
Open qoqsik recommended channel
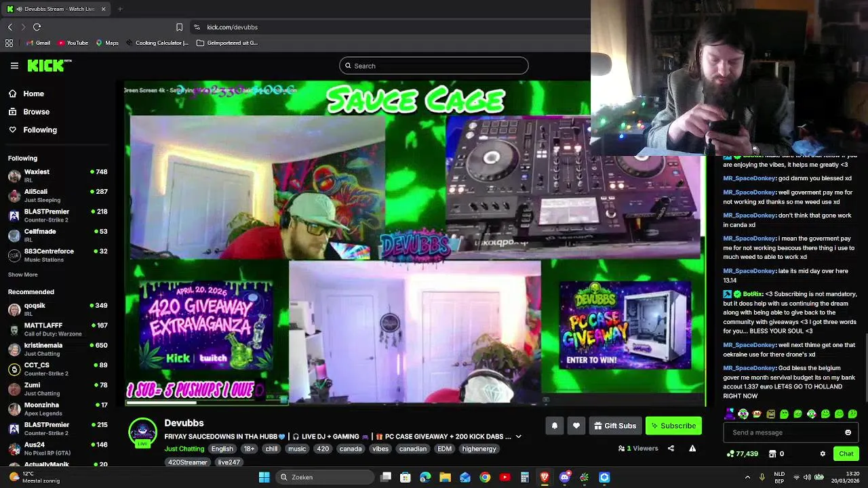[58, 309]
